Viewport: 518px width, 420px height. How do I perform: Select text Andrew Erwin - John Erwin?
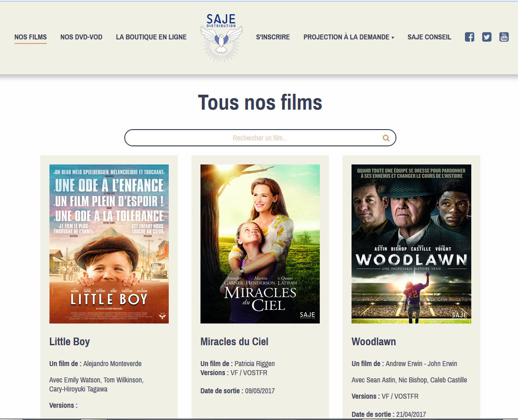coord(421,363)
